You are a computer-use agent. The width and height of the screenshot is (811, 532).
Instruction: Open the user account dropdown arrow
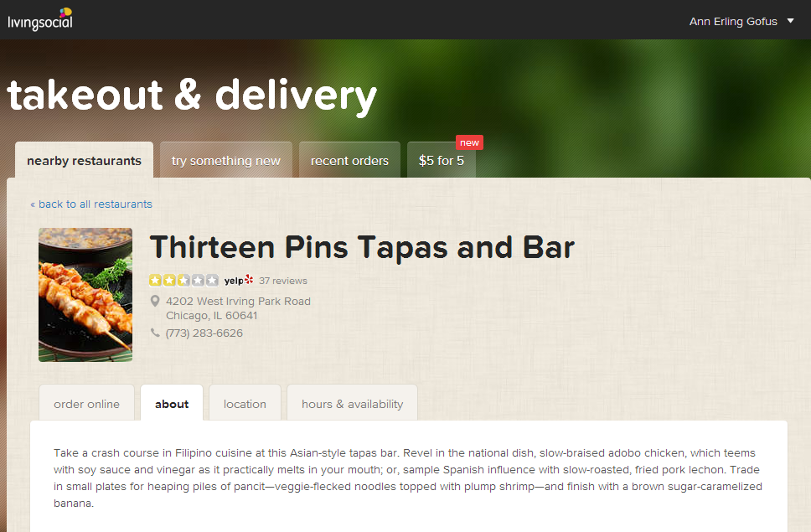(790, 21)
